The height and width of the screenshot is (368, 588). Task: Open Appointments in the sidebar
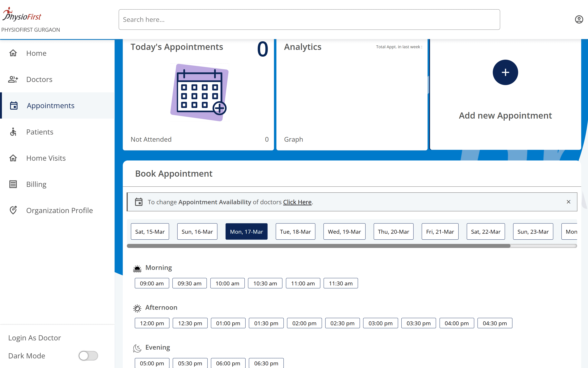point(57,105)
